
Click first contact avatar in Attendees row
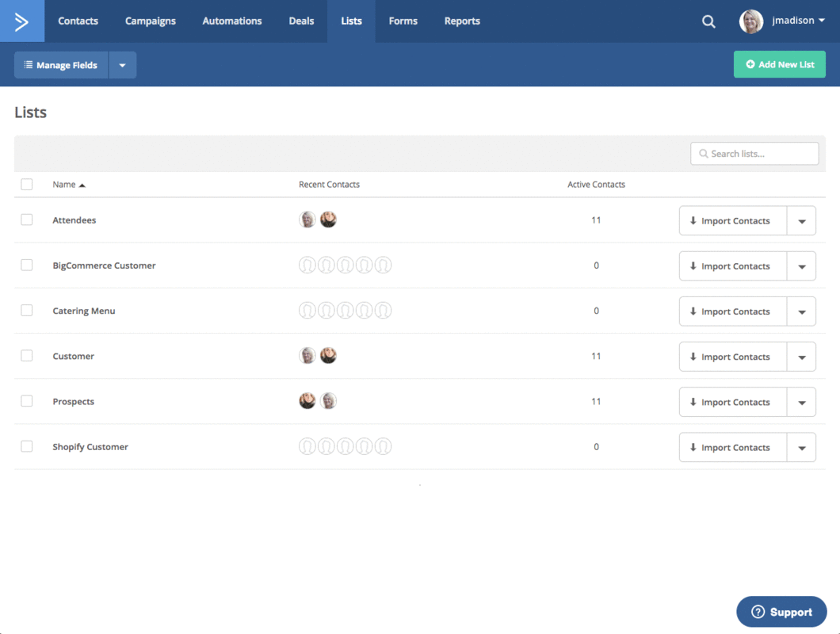click(x=307, y=220)
